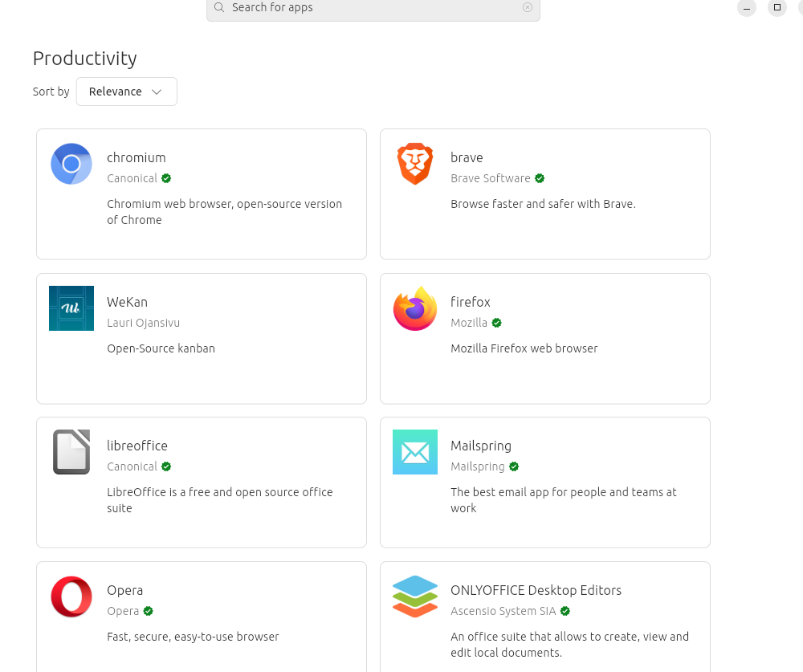Click the red Opera icon
This screenshot has width=803, height=672.
71,597
